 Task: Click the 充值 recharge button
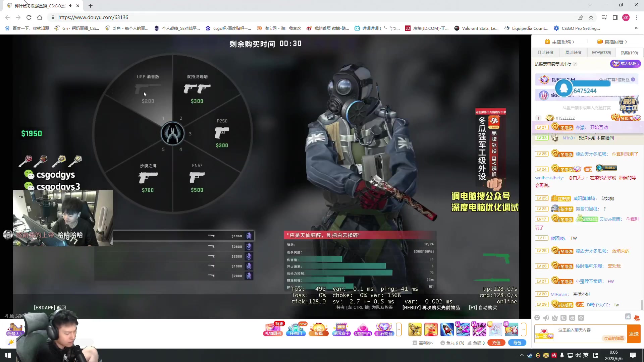click(496, 343)
